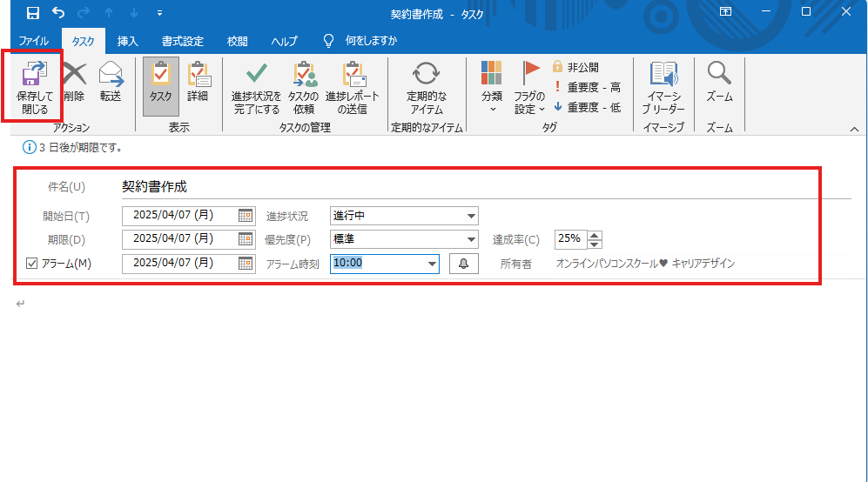The height and width of the screenshot is (482, 868).
Task: Redo action in the quick access toolbar
Action: coord(84,12)
